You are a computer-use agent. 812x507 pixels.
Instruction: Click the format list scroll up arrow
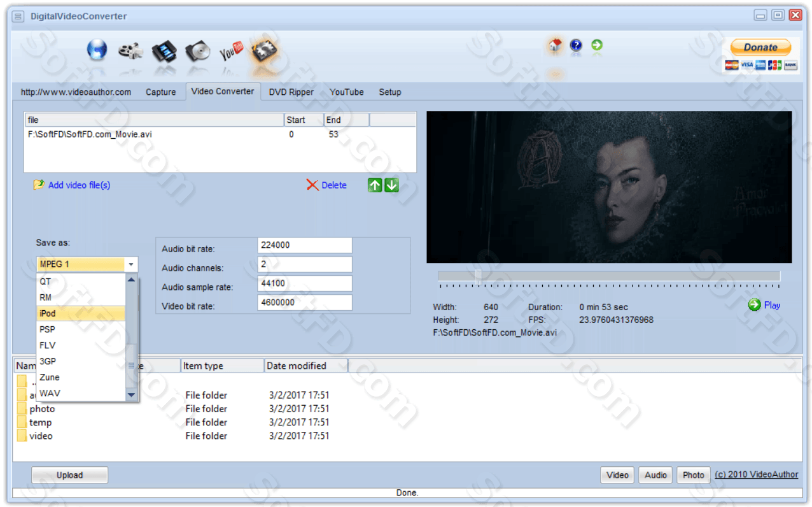132,279
